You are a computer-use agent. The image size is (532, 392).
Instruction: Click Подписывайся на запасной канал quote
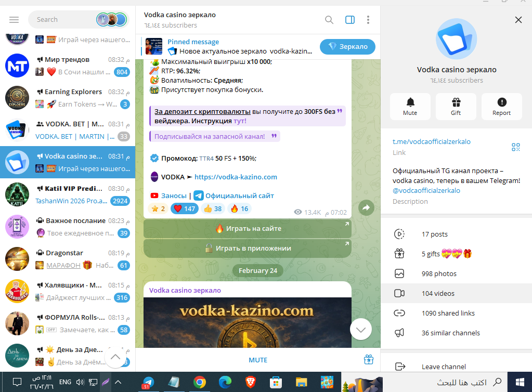coord(215,136)
